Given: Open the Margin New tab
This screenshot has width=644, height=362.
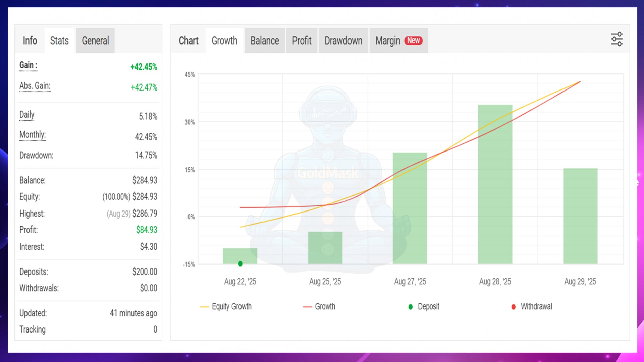Looking at the screenshot, I should click(x=398, y=41).
